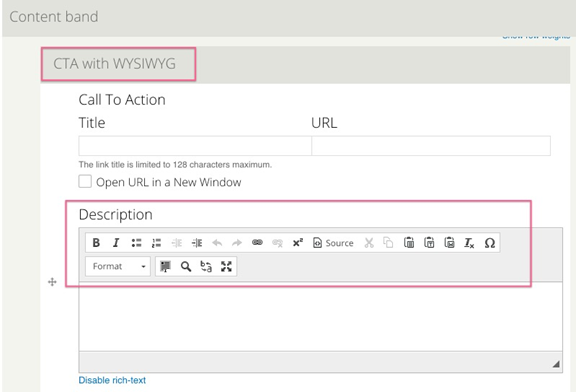Open the Replace tool
576x392 pixels.
pyautogui.click(x=206, y=266)
